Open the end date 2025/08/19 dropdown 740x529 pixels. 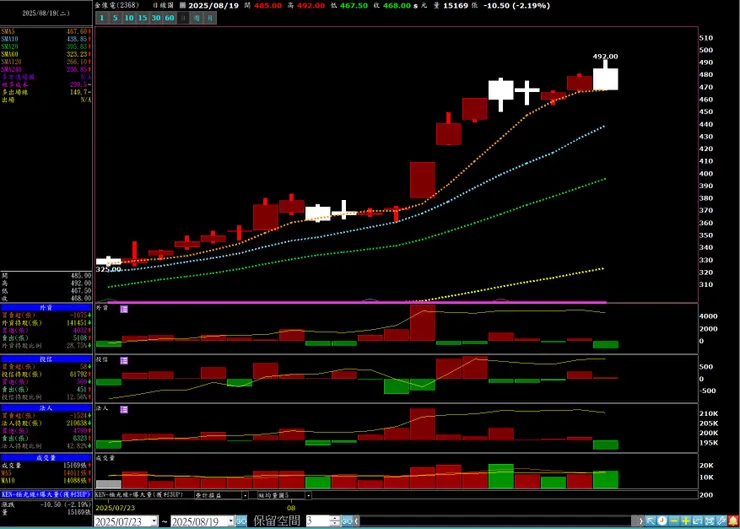231,521
